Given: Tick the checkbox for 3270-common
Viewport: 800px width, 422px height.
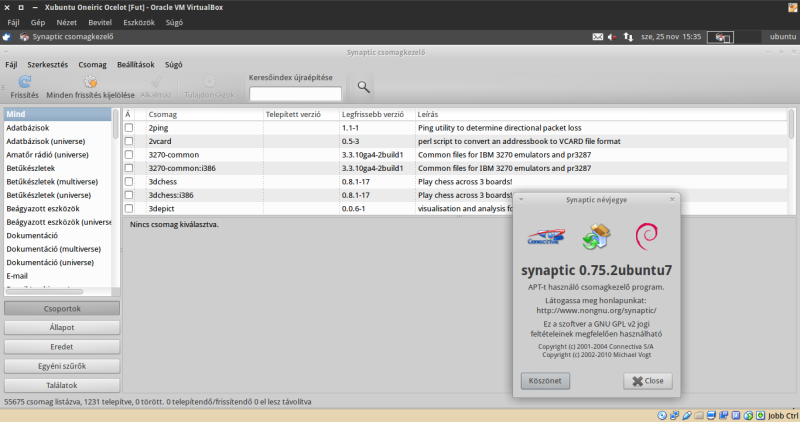Looking at the screenshot, I should click(x=129, y=155).
